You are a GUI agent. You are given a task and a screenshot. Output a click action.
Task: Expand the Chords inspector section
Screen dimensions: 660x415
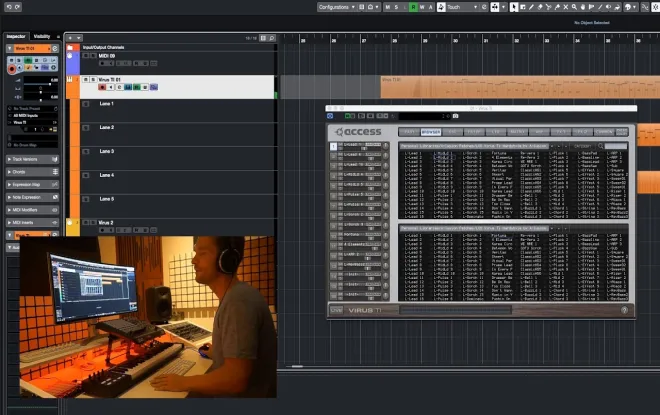pyautogui.click(x=32, y=172)
